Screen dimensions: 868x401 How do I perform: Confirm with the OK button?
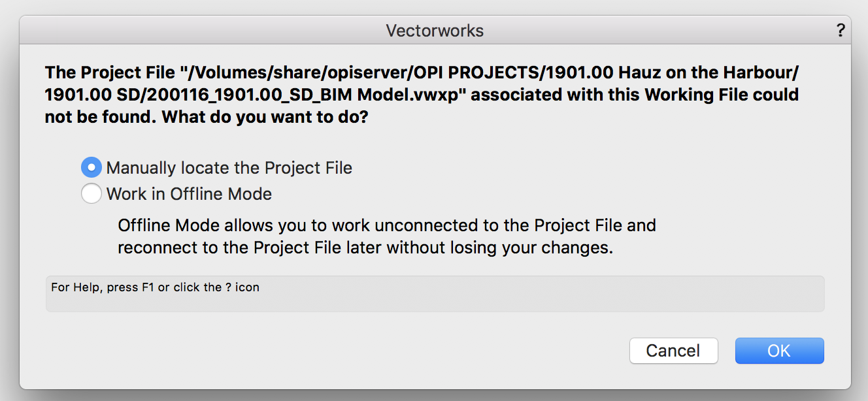[x=779, y=351]
